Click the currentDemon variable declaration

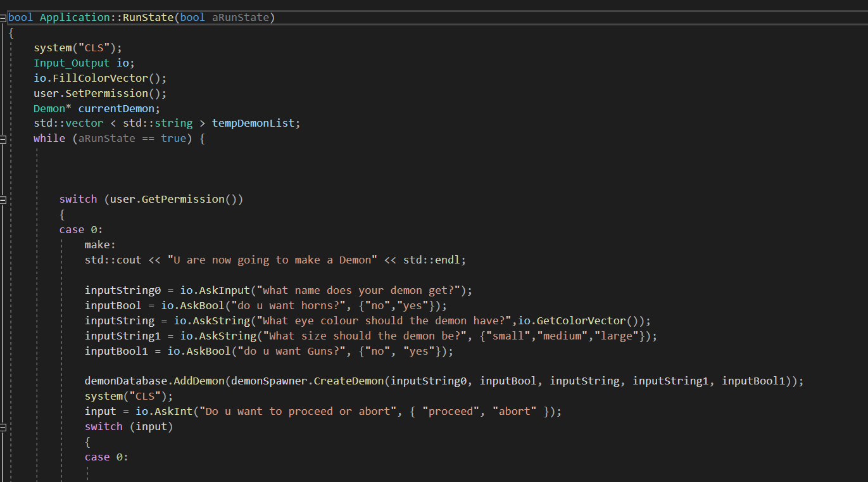pos(116,108)
